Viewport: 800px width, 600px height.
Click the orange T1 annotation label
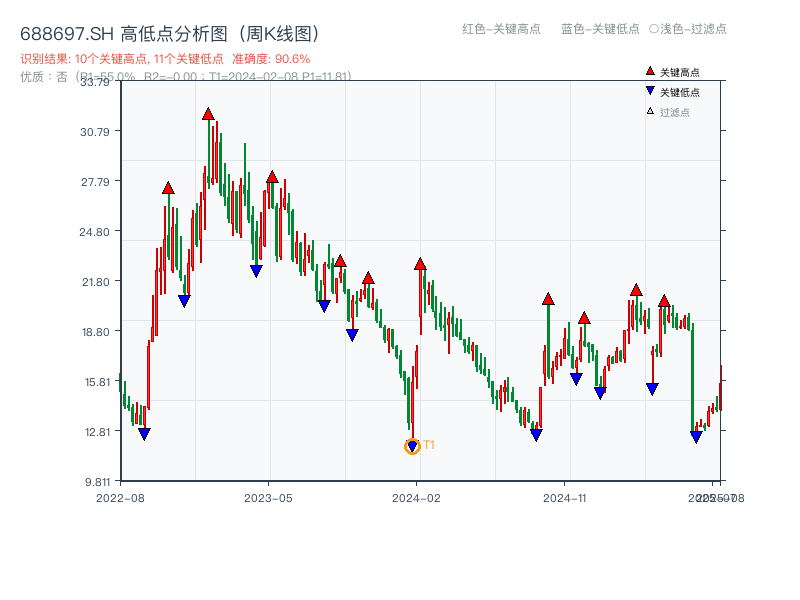[x=428, y=443]
